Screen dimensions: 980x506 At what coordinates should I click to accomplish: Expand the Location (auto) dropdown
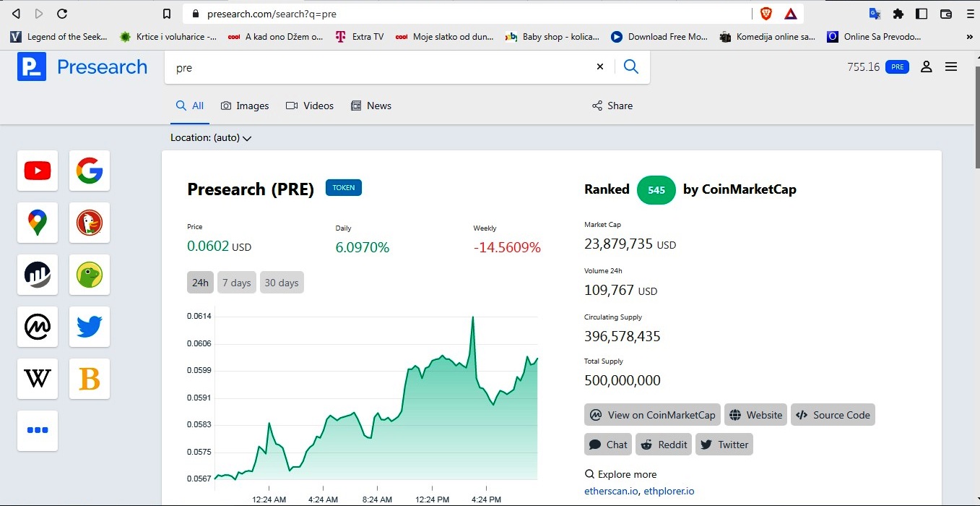coord(211,137)
